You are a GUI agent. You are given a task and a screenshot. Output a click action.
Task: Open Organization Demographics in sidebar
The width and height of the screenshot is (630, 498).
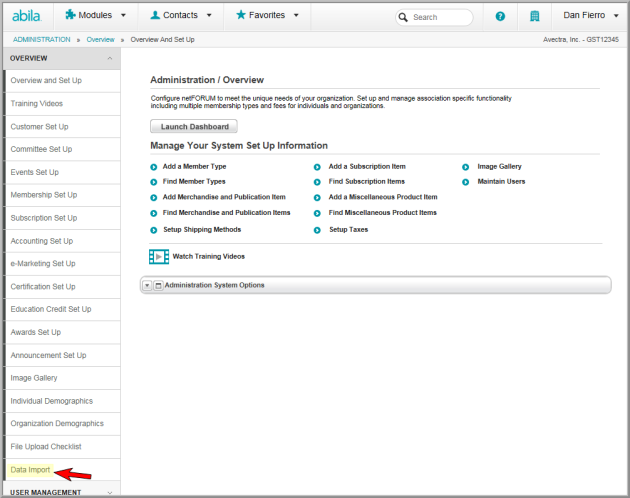click(x=63, y=424)
